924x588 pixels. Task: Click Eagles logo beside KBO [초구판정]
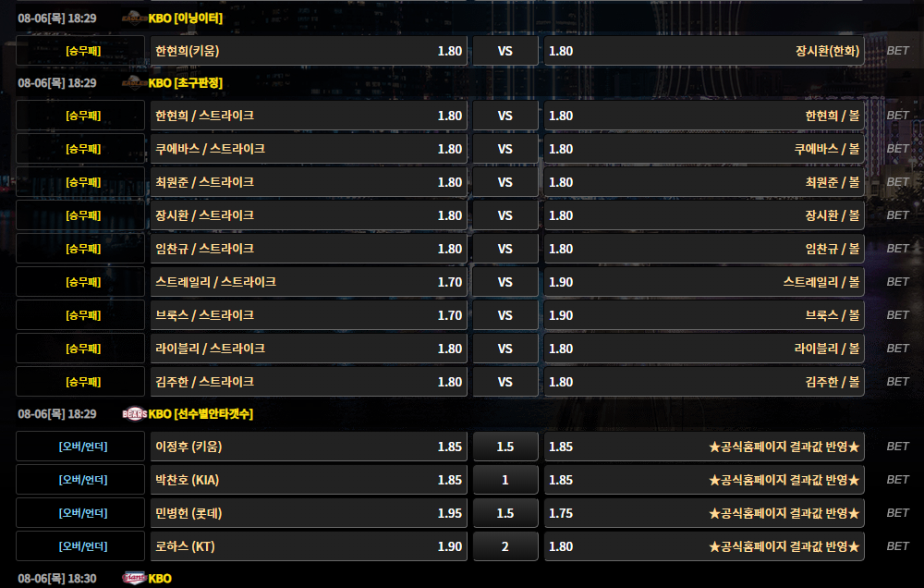[134, 82]
